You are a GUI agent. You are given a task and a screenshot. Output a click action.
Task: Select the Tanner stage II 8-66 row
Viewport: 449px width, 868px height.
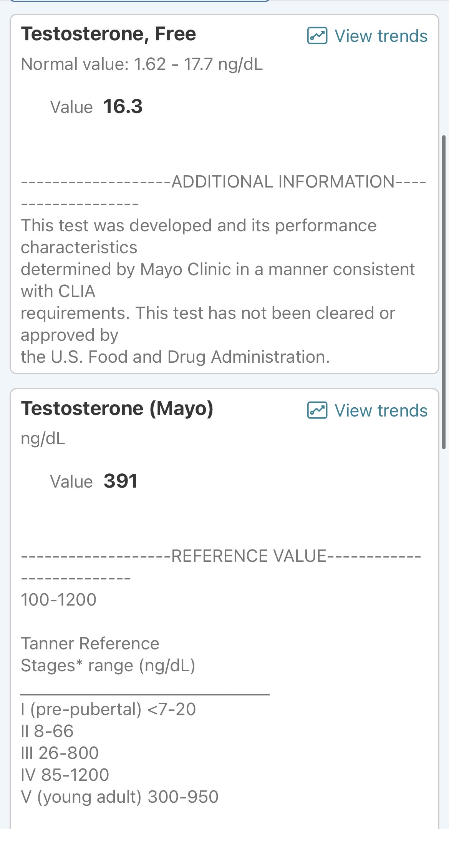pyautogui.click(x=47, y=731)
